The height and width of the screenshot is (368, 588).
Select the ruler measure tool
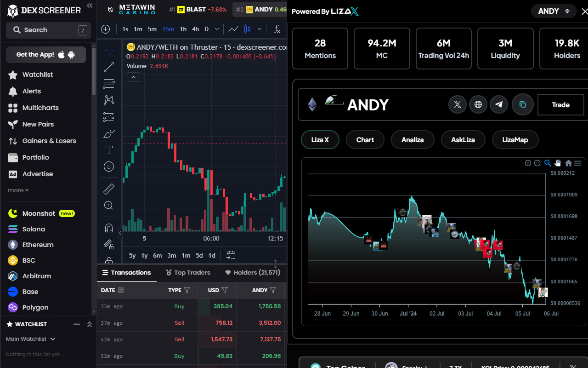pos(109,189)
